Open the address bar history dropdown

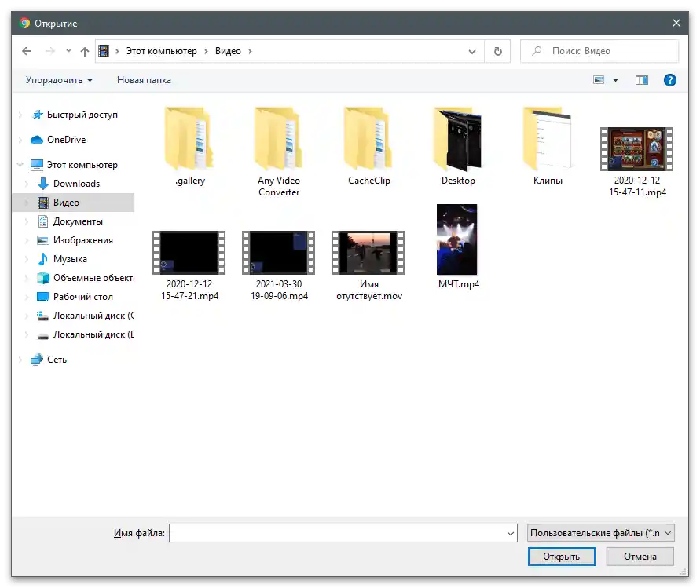(x=472, y=51)
